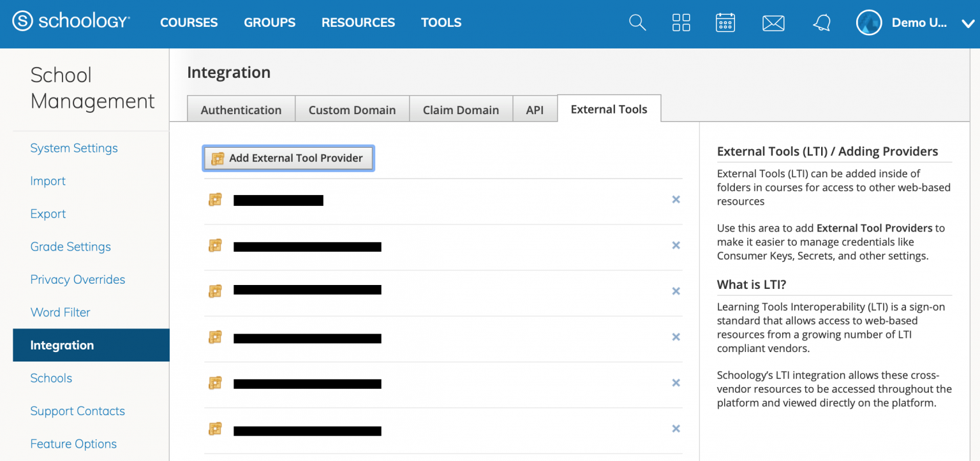Open Import in sidebar
980x461 pixels.
tap(48, 181)
